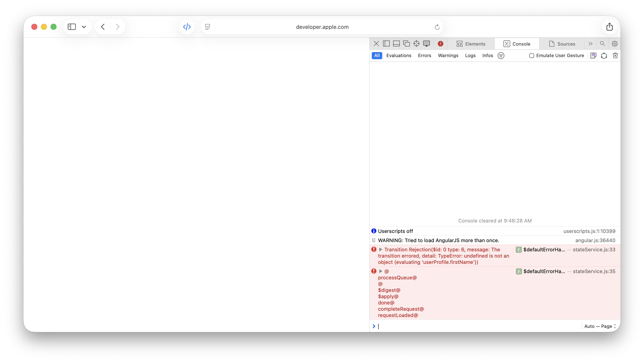This screenshot has height=363, width=644.
Task: Click the developer.apple.com address field
Action: [322, 27]
